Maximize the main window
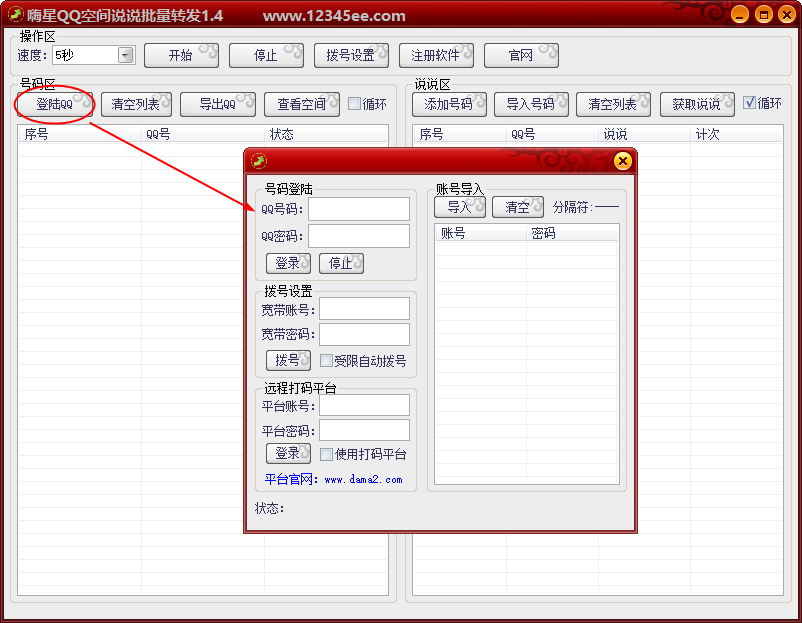This screenshot has width=802, height=623. [764, 15]
